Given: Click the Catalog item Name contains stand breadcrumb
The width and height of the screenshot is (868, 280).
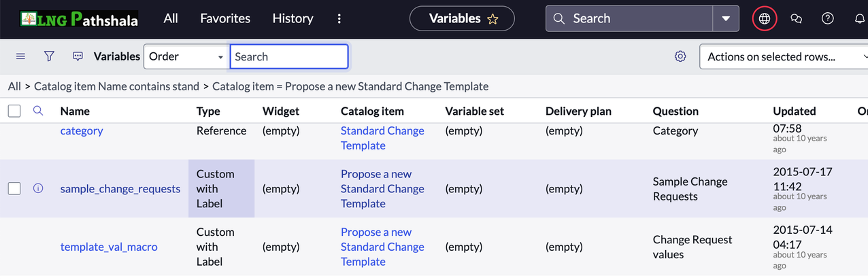Looking at the screenshot, I should 116,86.
